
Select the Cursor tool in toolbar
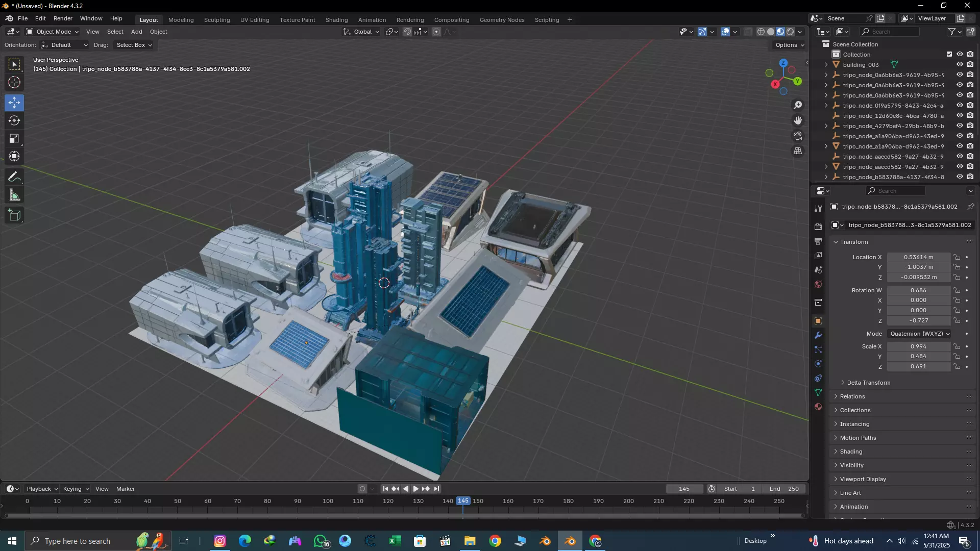(x=14, y=83)
